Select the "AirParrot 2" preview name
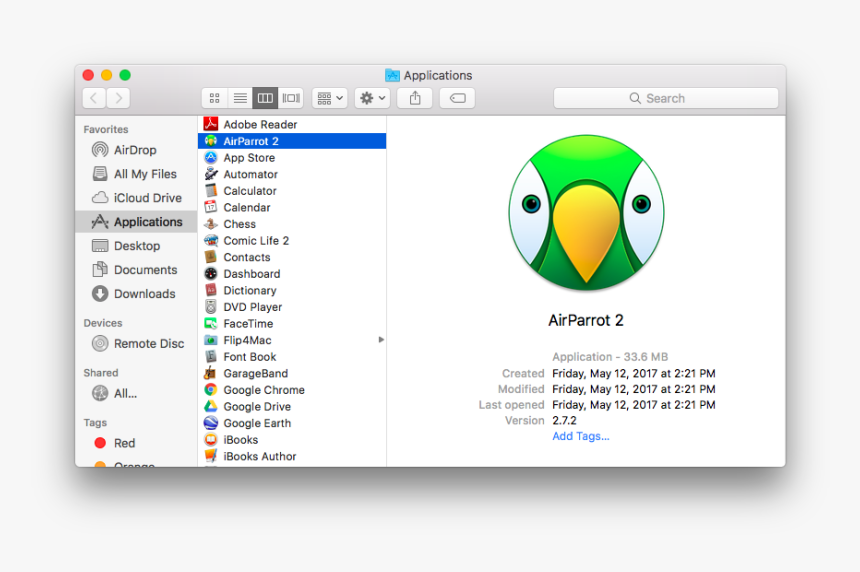The height and width of the screenshot is (572, 860). pyautogui.click(x=586, y=320)
